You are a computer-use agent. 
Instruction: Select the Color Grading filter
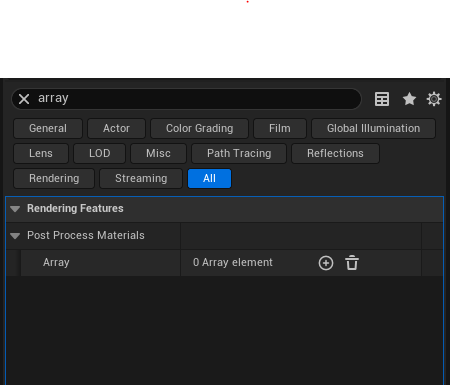[x=199, y=128]
